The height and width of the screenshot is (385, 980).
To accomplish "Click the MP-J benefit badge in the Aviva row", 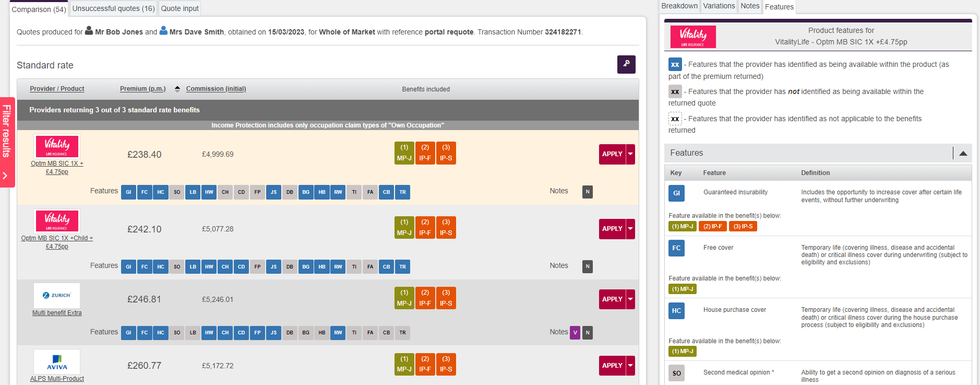I will (x=404, y=364).
